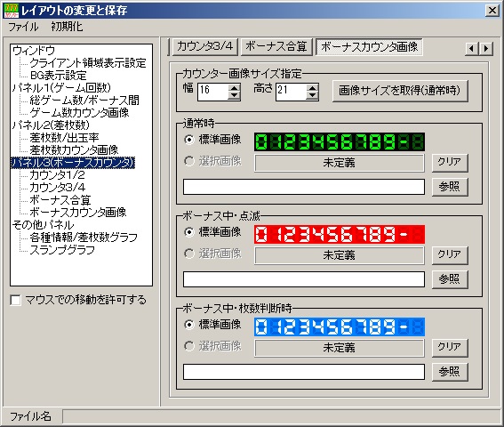This screenshot has width=504, height=427.
Task: Open the 初期化 menu
Action: tap(67, 27)
